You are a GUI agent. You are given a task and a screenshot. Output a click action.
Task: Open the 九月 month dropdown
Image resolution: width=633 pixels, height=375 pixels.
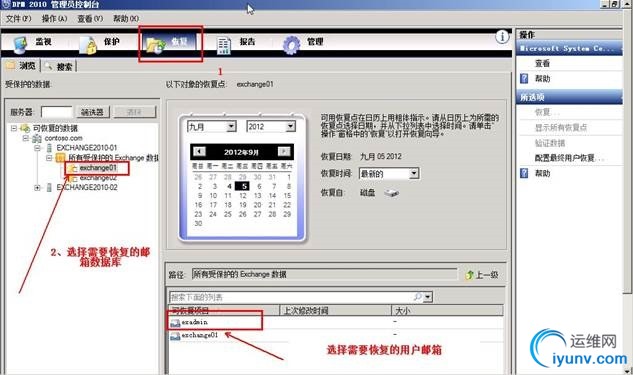[231, 127]
